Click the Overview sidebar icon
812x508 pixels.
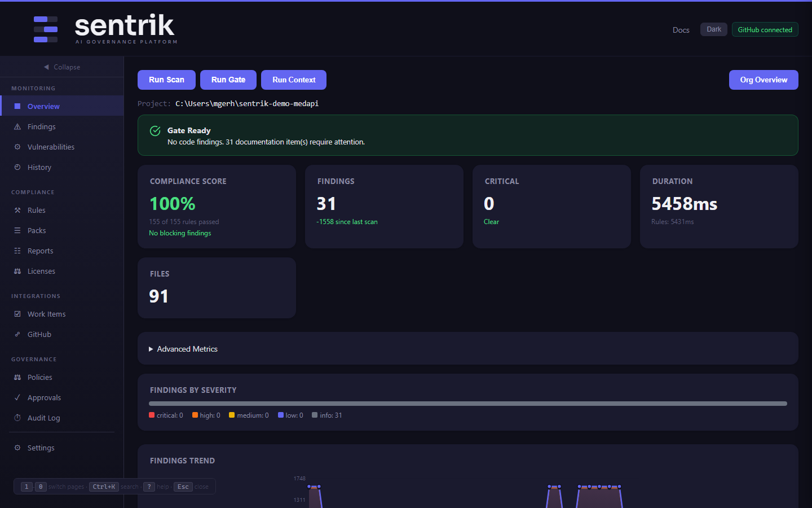click(17, 106)
